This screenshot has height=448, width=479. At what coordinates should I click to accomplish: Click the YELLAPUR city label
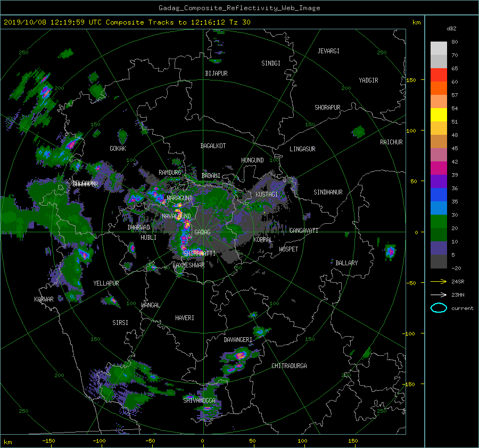106,283
